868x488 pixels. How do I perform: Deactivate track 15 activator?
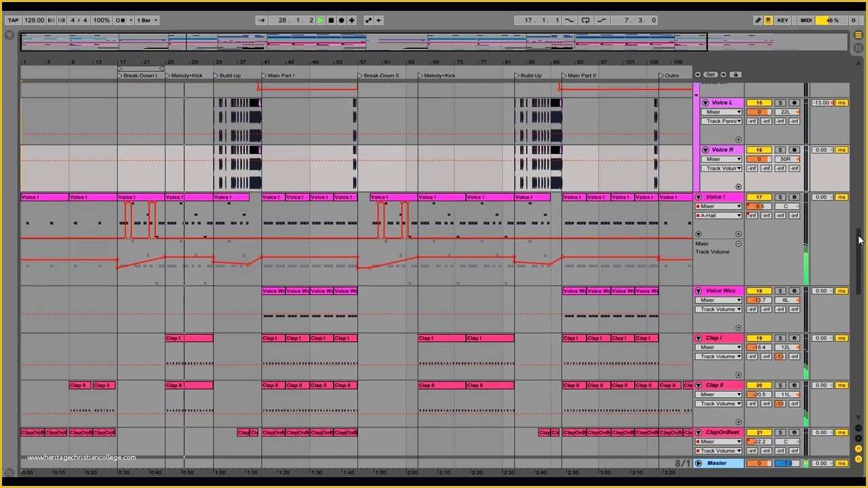[x=759, y=103]
